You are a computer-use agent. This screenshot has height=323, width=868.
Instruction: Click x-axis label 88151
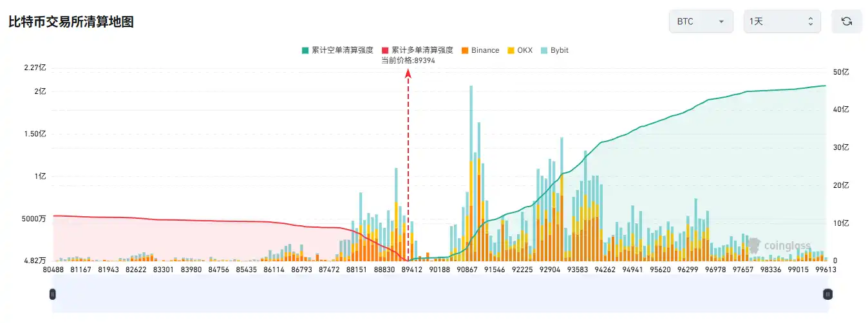click(x=357, y=271)
